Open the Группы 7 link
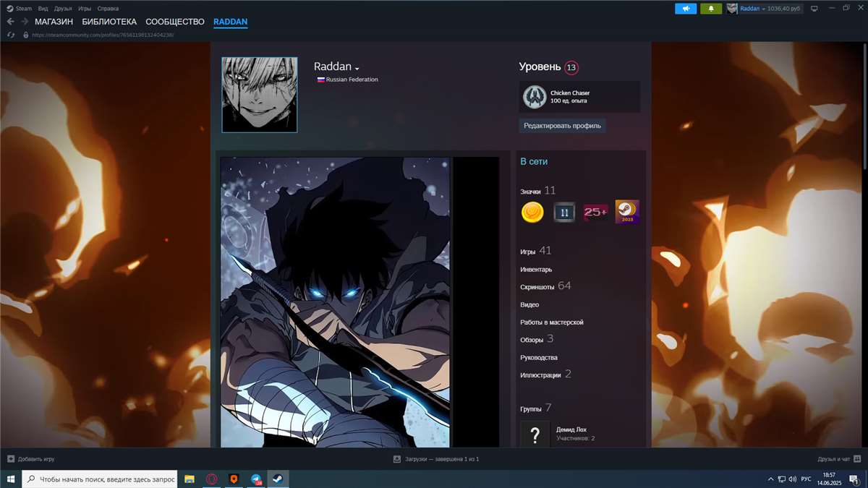Viewport: 868px width, 488px height. pyautogui.click(x=536, y=408)
